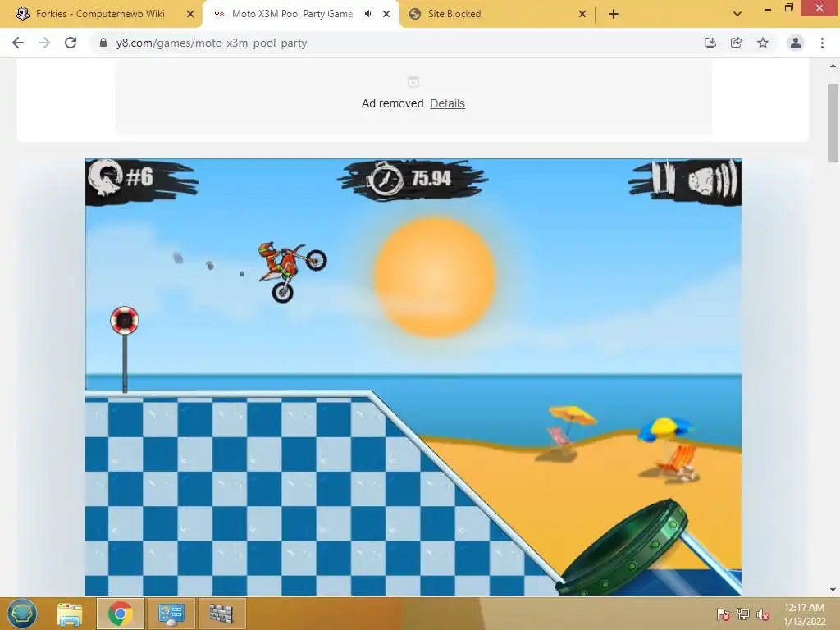Click the stopwatch timer icon in game

(384, 178)
